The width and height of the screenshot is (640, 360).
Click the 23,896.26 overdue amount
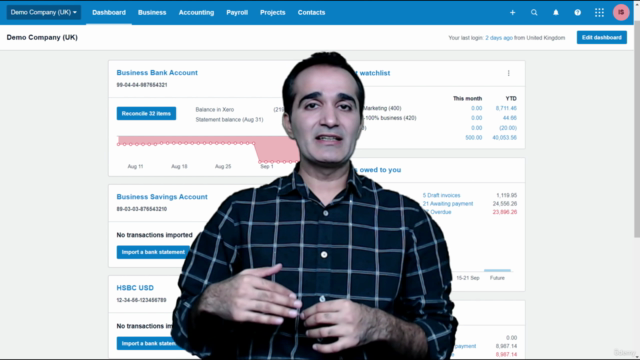pos(505,212)
